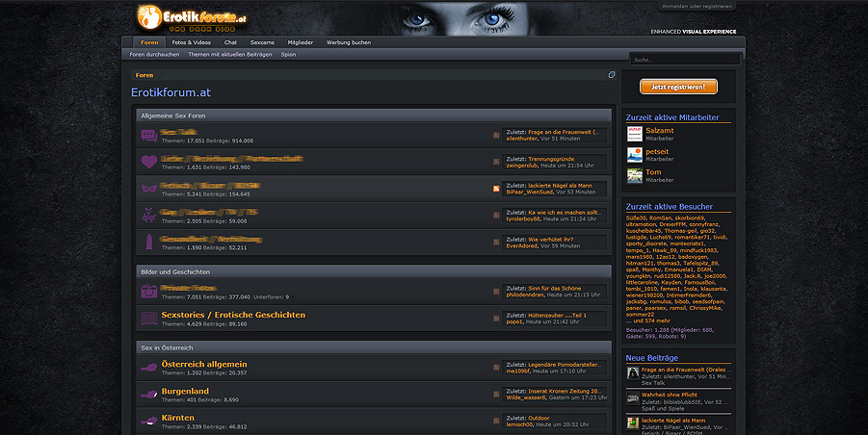This screenshot has width=868, height=435.
Task: Click Salzamt's avatar image
Action: point(635,134)
